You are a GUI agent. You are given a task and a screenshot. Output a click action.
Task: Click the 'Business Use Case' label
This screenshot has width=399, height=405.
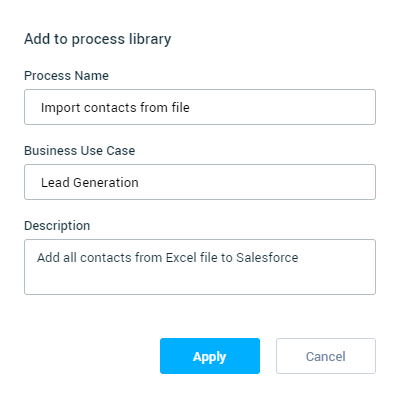[80, 151]
